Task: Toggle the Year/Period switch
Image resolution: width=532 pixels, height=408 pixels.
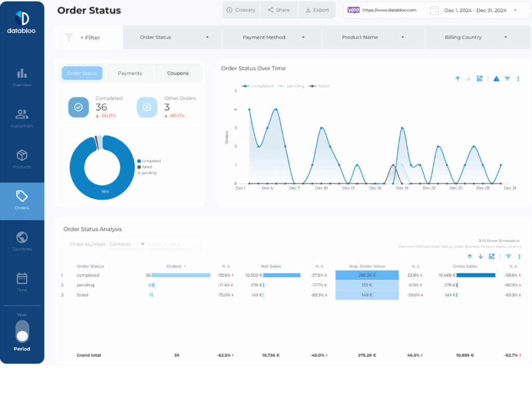Action: [x=22, y=331]
